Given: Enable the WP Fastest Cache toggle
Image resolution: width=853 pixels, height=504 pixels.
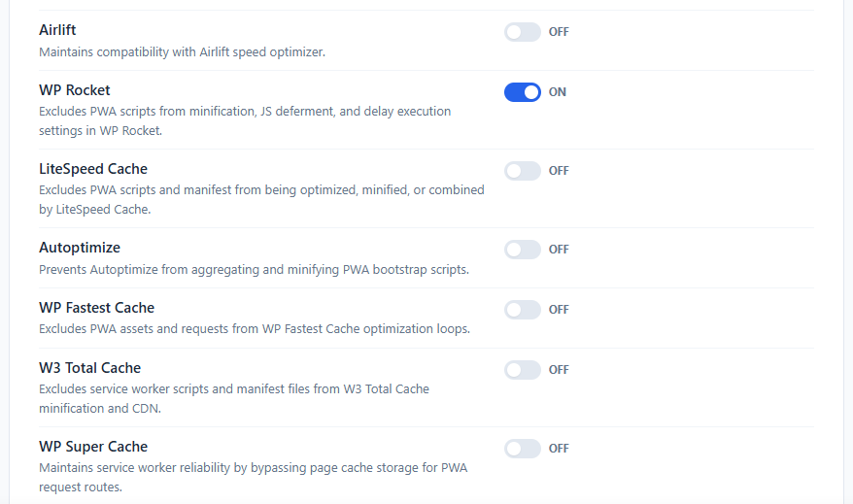Looking at the screenshot, I should (x=523, y=310).
